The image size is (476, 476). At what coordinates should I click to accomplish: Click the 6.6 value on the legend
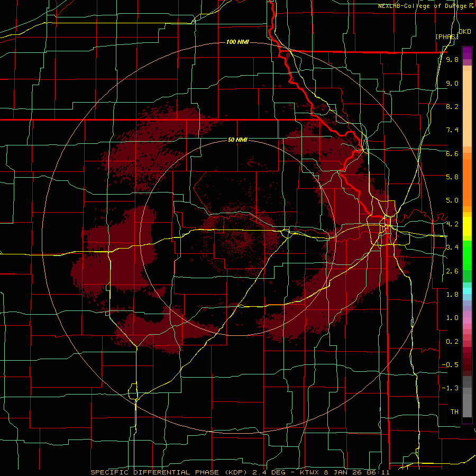[x=452, y=153]
